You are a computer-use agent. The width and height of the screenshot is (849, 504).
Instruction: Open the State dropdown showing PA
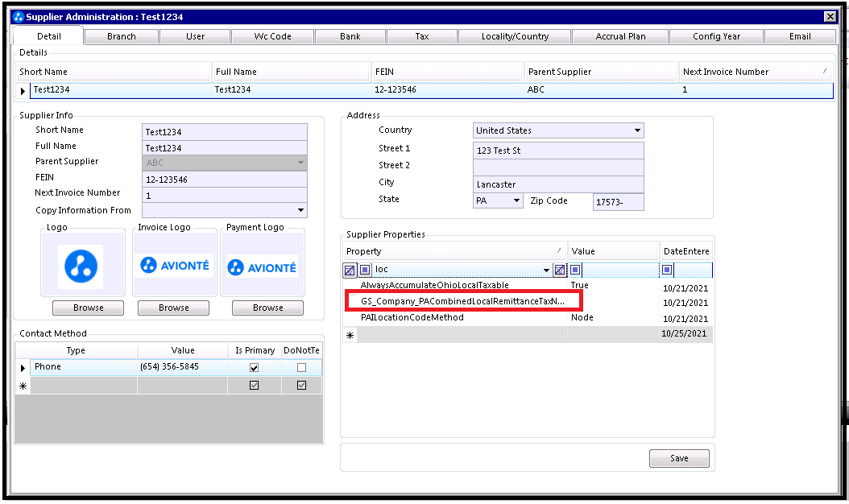click(x=516, y=200)
